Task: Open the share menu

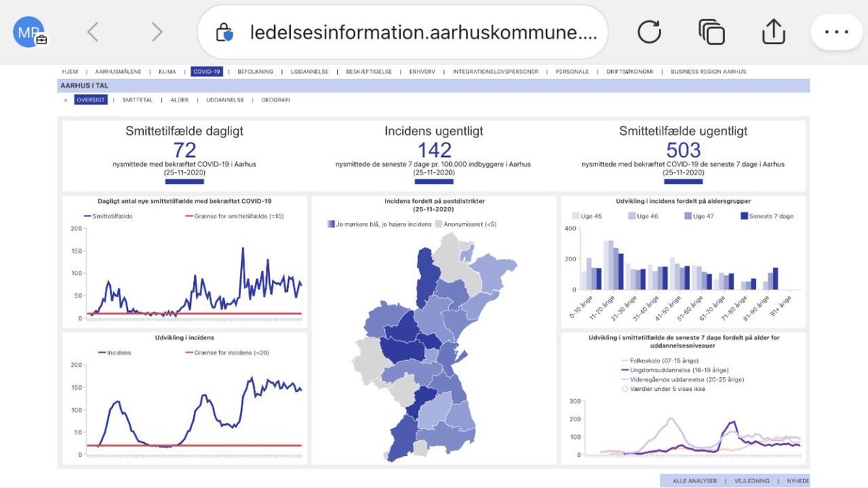Action: (x=773, y=32)
